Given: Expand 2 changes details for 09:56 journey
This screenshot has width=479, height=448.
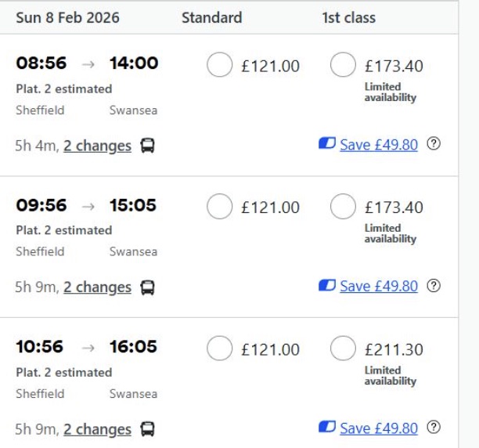Looking at the screenshot, I should [97, 287].
